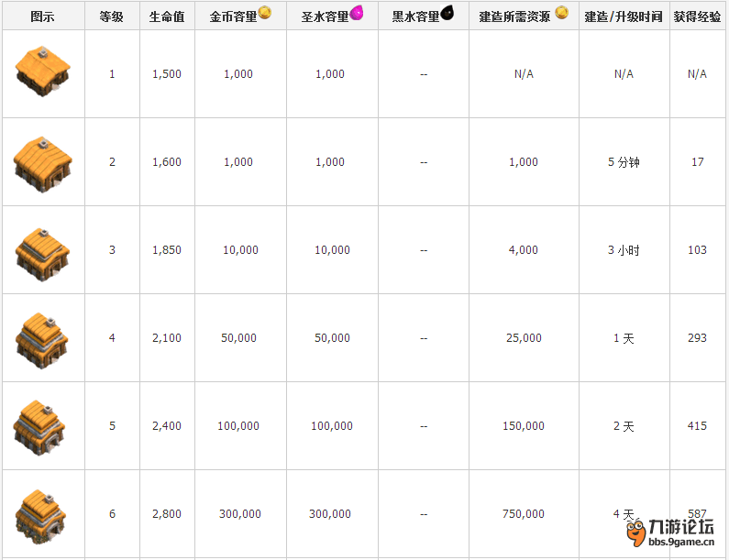
Task: Click the 1 天 upgrade time cell
Action: point(624,338)
